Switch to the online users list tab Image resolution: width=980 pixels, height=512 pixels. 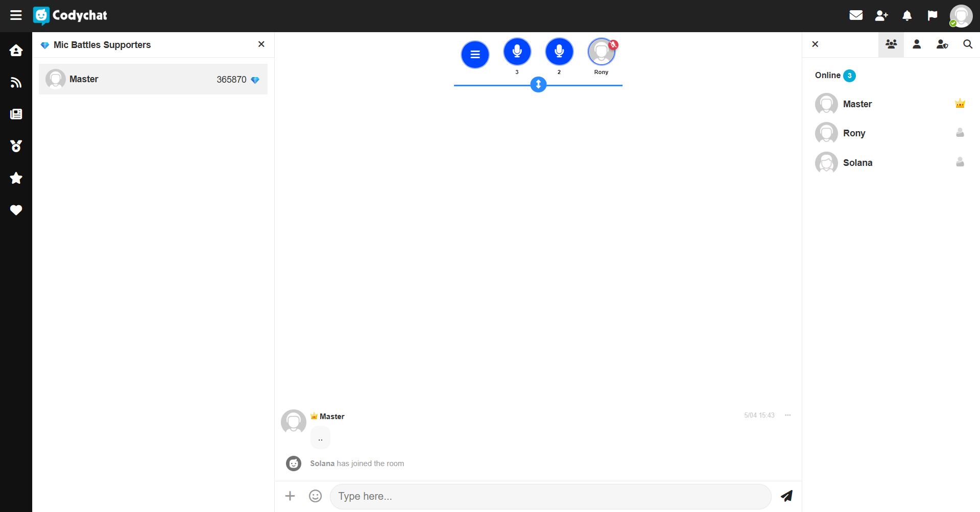pos(891,44)
